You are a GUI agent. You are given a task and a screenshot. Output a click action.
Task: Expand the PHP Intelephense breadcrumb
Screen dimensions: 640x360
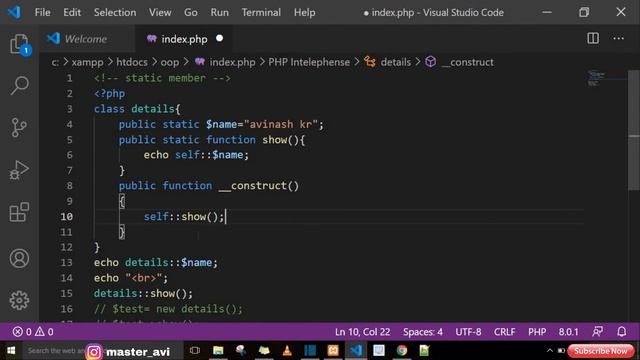pos(309,62)
